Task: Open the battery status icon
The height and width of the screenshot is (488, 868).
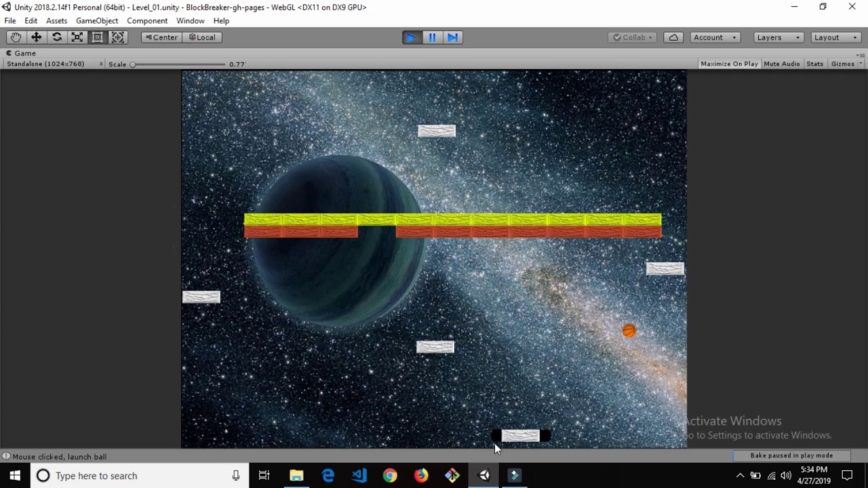Action: (755, 476)
